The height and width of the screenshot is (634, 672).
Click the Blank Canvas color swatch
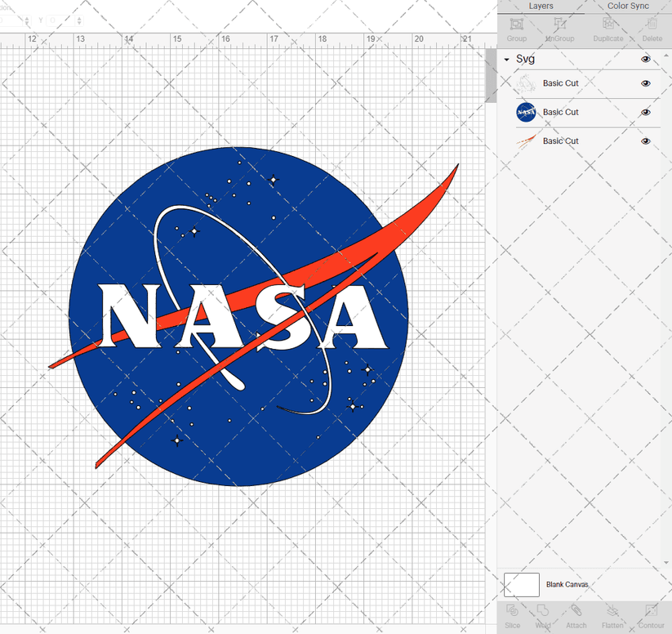tap(523, 584)
